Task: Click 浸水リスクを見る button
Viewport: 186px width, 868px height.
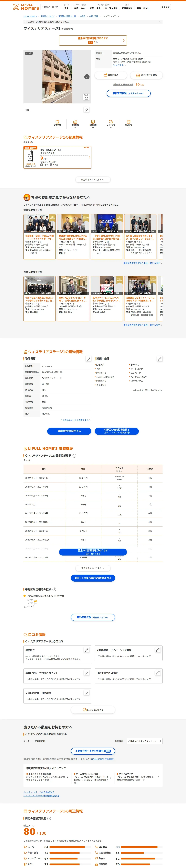Action: [x=146, y=75]
